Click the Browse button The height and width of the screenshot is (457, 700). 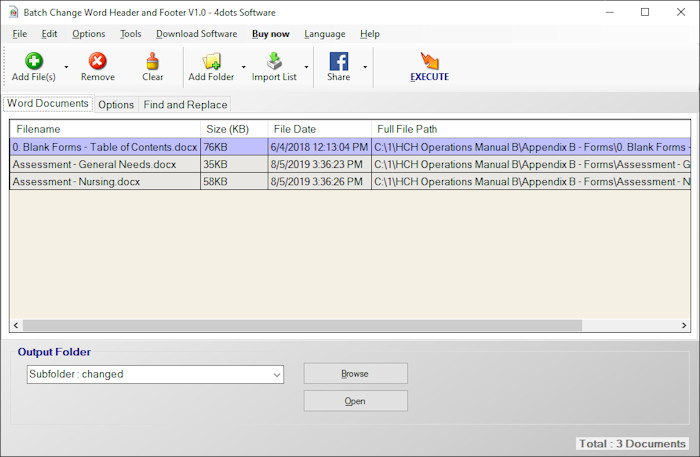click(356, 374)
